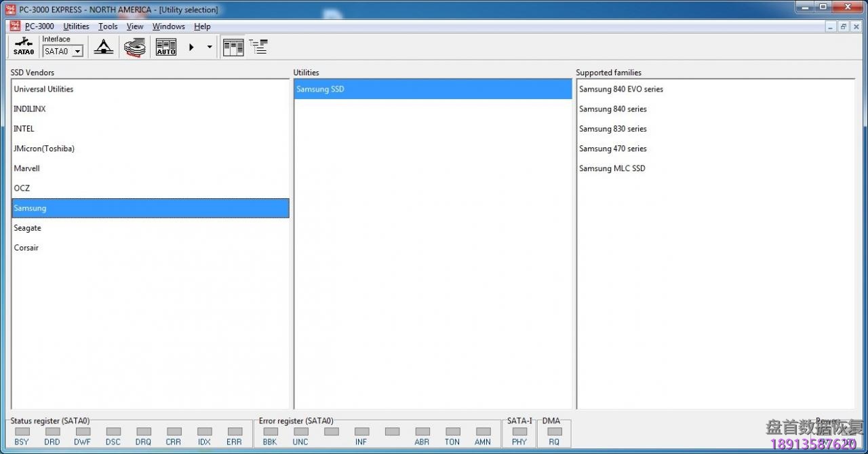Switch to the tree list view icon
Image resolution: width=868 pixels, height=454 pixels.
coord(258,46)
